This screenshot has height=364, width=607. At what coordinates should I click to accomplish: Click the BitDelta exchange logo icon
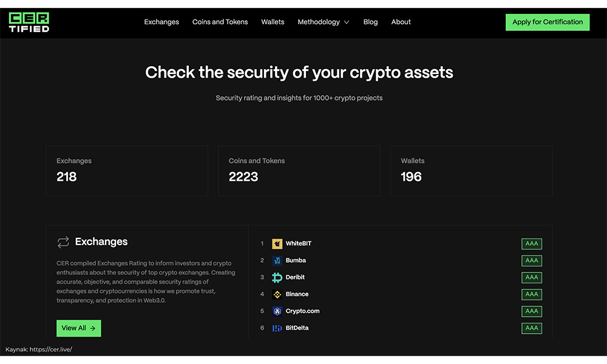[x=277, y=328]
